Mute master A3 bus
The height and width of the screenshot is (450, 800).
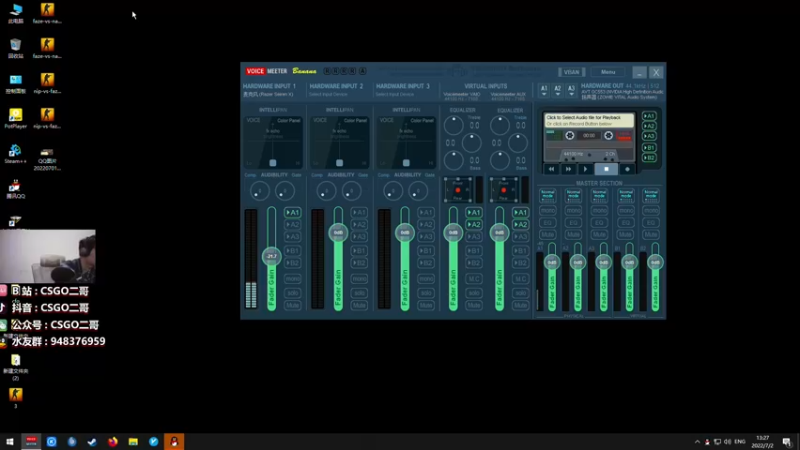point(599,235)
